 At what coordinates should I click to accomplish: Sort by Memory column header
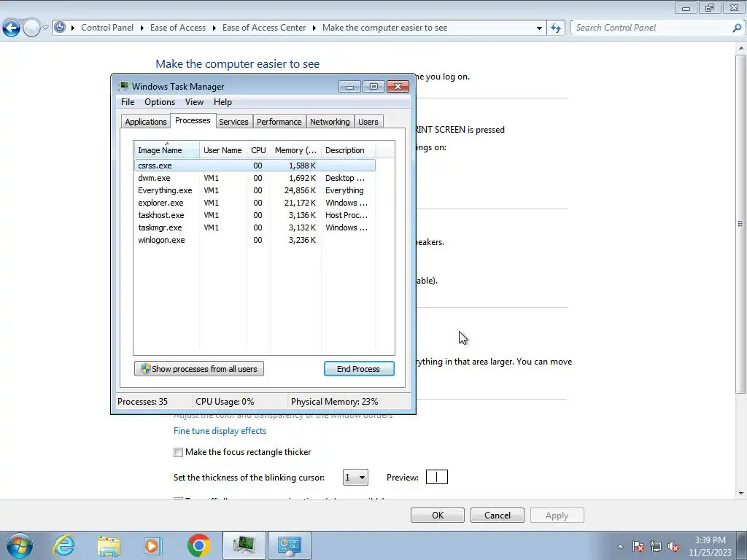coord(295,150)
